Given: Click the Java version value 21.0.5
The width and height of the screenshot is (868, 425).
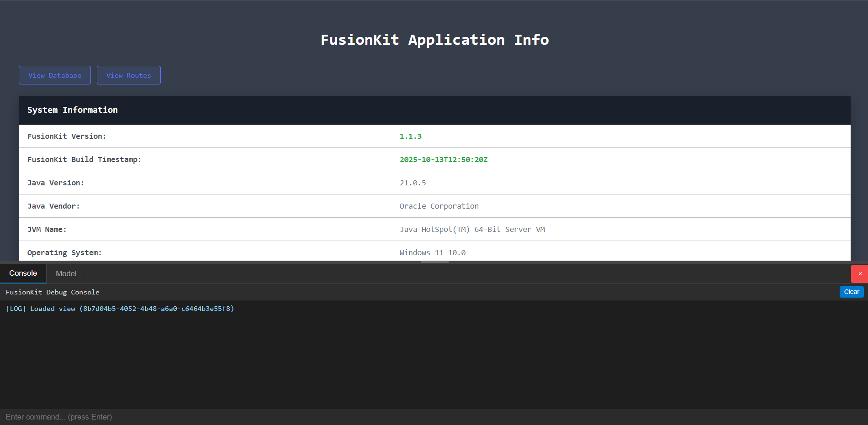Looking at the screenshot, I should pyautogui.click(x=413, y=183).
